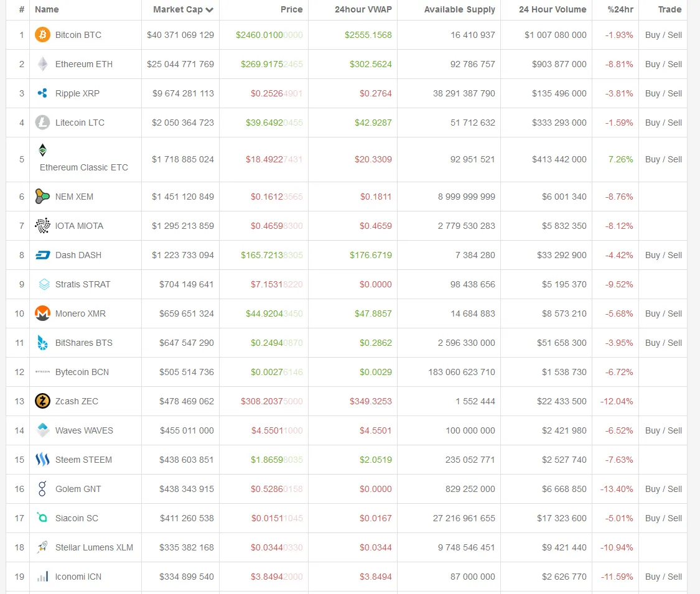Open the Dash DASH name link

(78, 255)
